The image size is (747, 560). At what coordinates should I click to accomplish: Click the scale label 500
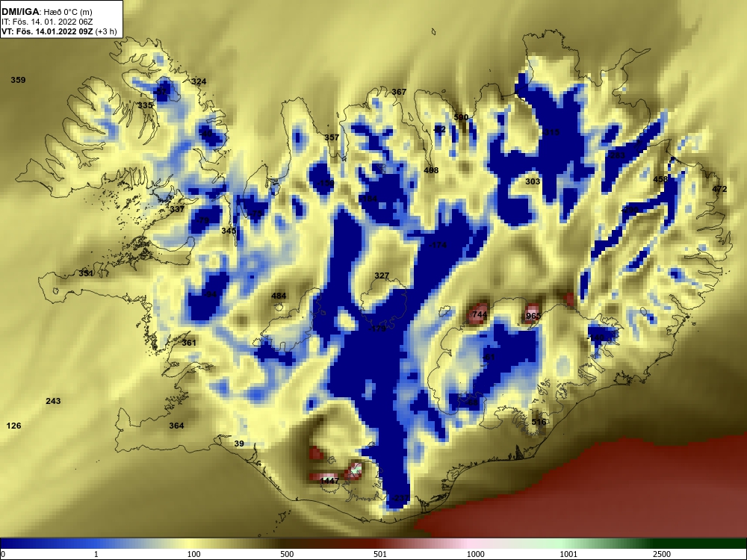click(287, 554)
